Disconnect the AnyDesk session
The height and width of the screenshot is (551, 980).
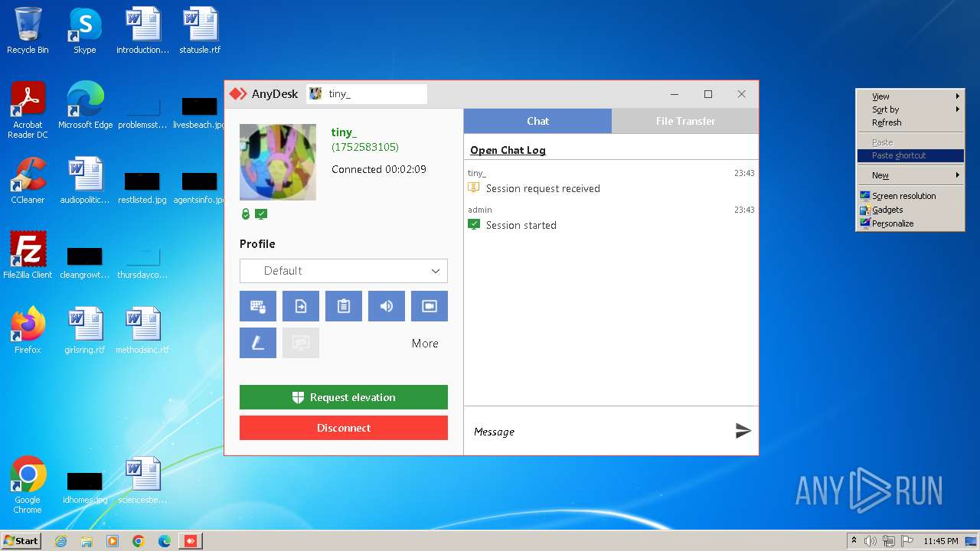point(344,428)
